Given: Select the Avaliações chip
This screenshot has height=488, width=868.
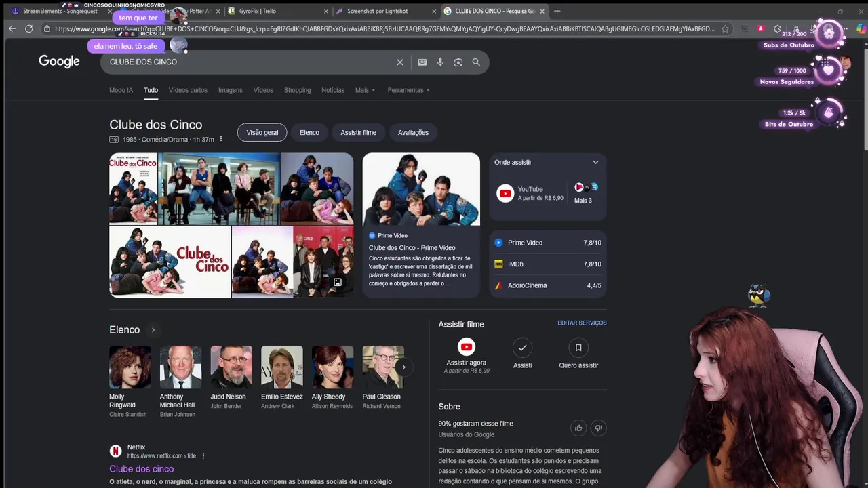Looking at the screenshot, I should pyautogui.click(x=413, y=133).
